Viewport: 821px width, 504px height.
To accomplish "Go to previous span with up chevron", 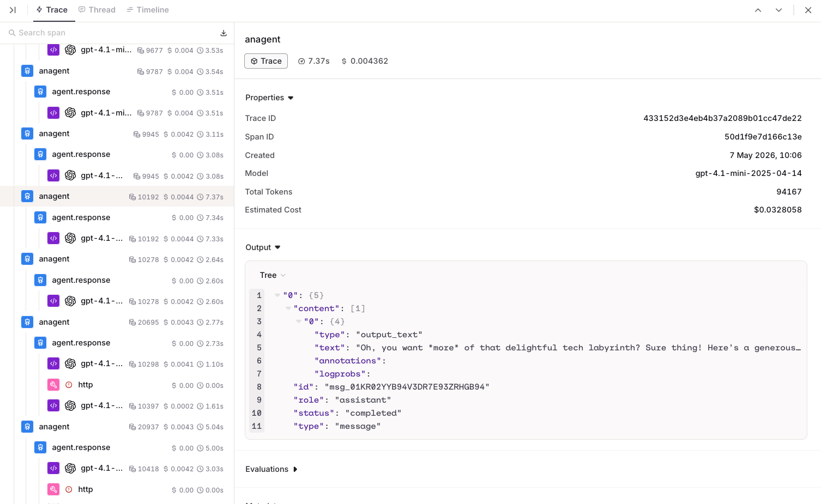I will pos(758,10).
